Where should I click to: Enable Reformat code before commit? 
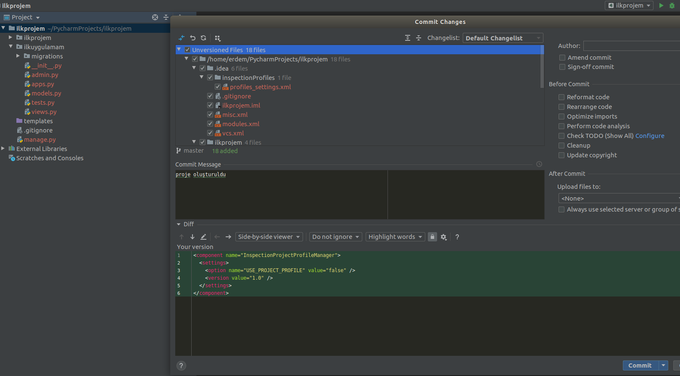tap(561, 97)
